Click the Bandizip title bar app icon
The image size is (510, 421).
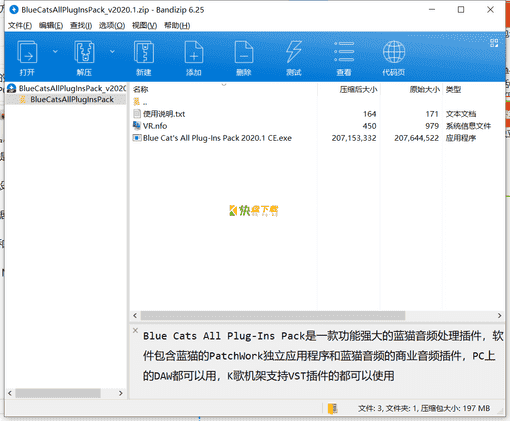tap(14, 10)
